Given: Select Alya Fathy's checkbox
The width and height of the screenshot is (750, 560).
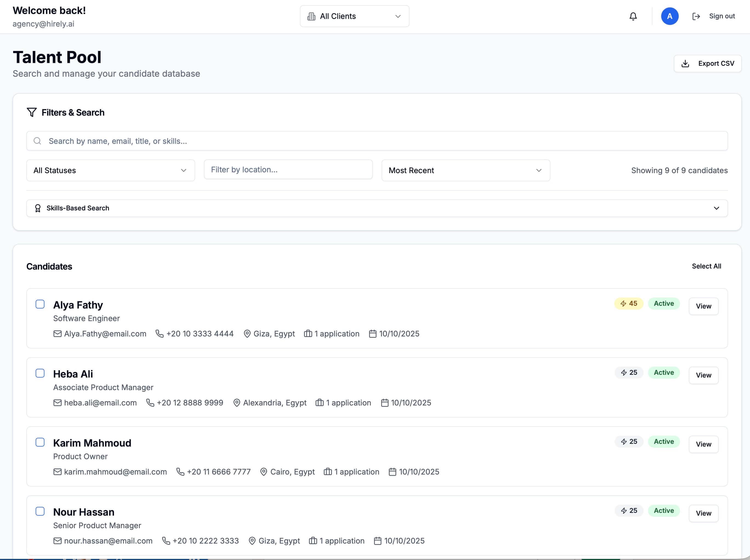Looking at the screenshot, I should [40, 304].
